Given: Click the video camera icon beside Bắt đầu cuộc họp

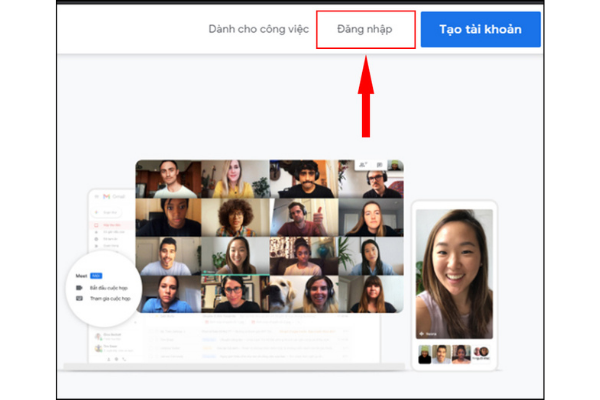Looking at the screenshot, I should pos(79,287).
